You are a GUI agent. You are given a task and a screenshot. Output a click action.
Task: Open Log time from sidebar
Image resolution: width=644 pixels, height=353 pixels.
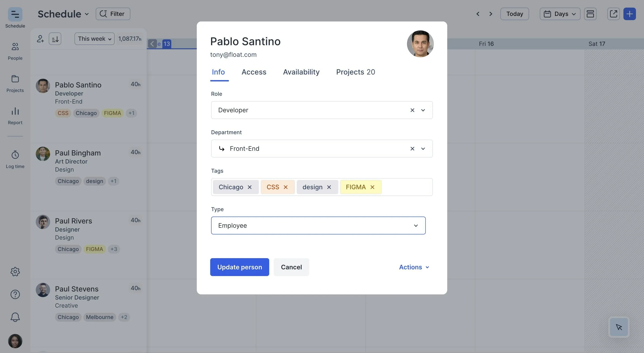coord(15,159)
